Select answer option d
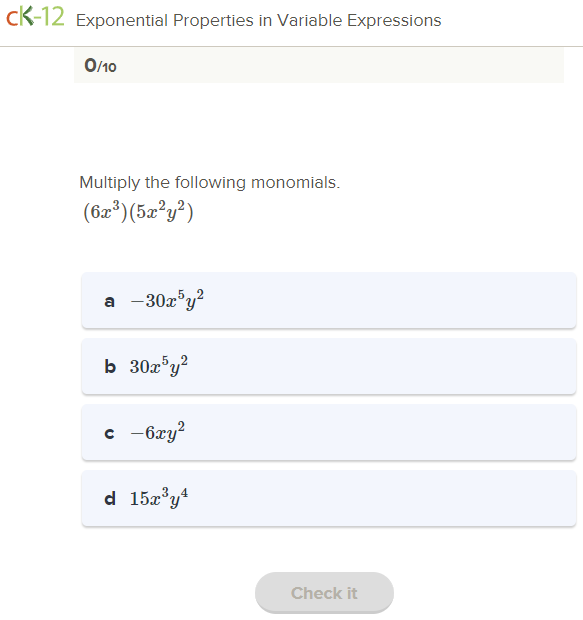The image size is (583, 620). 329,498
